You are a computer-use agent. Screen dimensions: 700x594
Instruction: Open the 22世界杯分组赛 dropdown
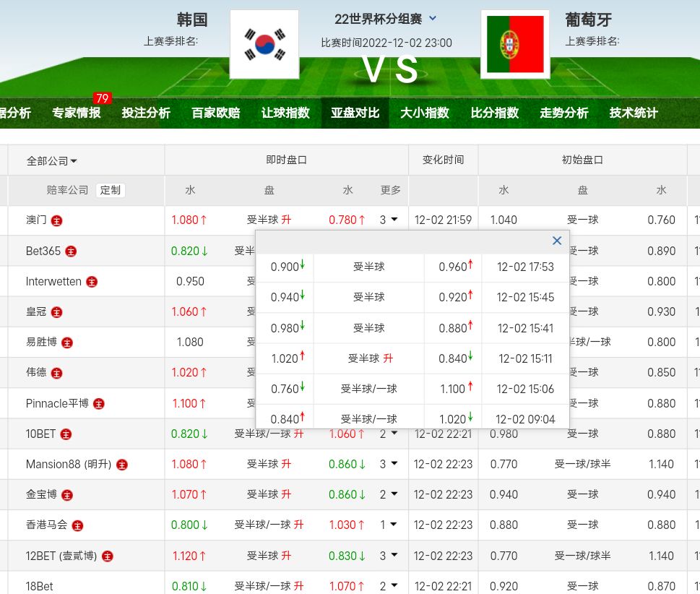[432, 19]
